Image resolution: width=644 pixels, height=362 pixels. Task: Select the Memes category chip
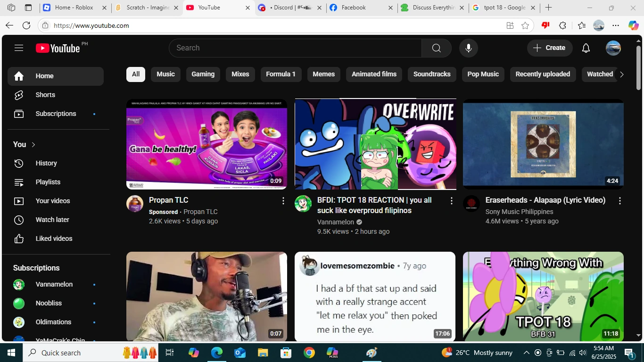323,74
